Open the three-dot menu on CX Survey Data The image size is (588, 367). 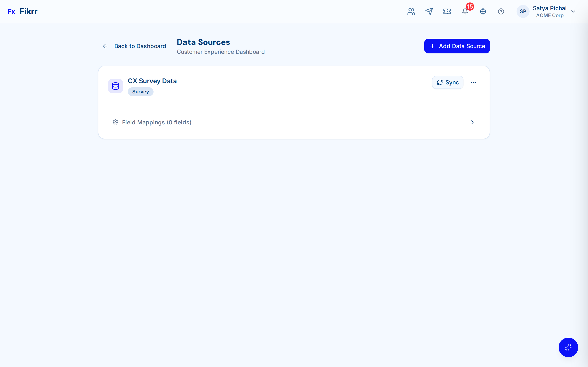(473, 82)
